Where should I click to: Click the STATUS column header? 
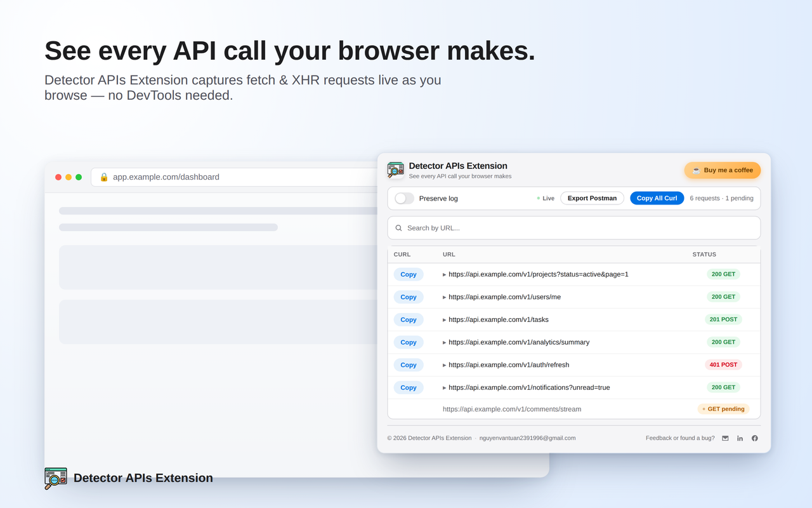pyautogui.click(x=704, y=255)
